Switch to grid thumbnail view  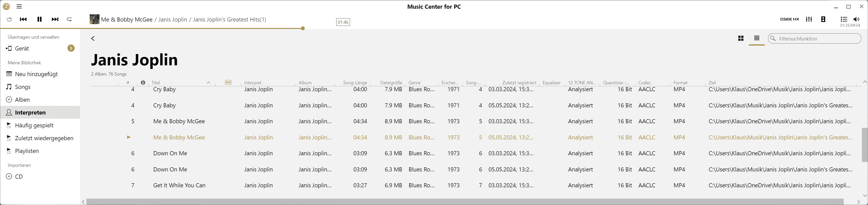pyautogui.click(x=741, y=38)
